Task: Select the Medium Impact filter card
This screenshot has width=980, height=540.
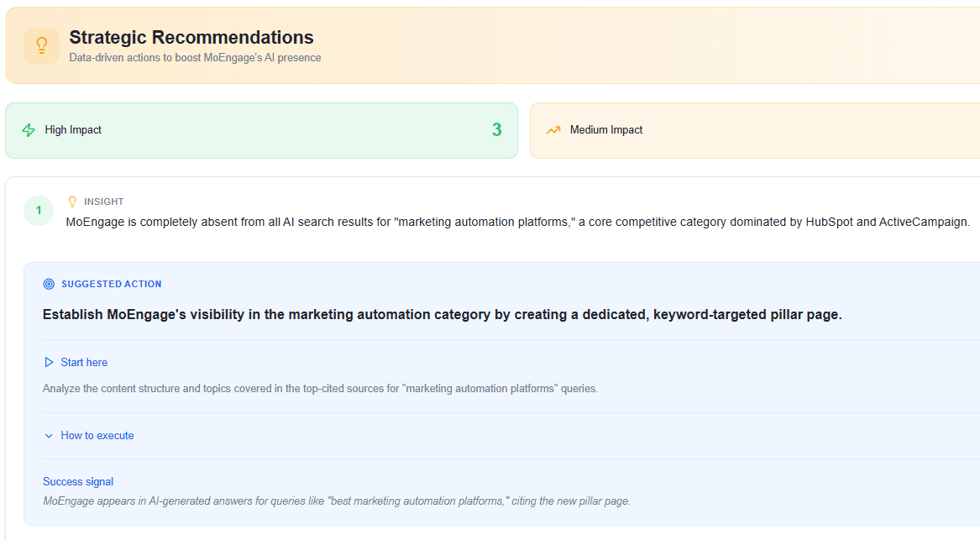Action: pos(755,131)
